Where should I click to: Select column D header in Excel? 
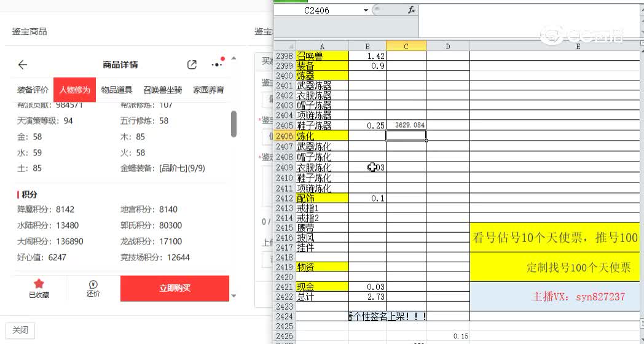tap(448, 47)
